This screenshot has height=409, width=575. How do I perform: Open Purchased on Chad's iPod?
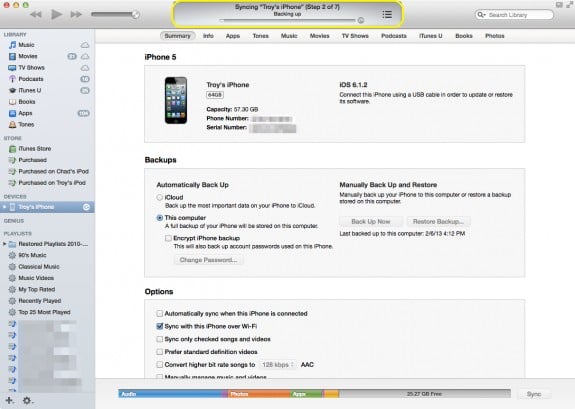[53, 171]
